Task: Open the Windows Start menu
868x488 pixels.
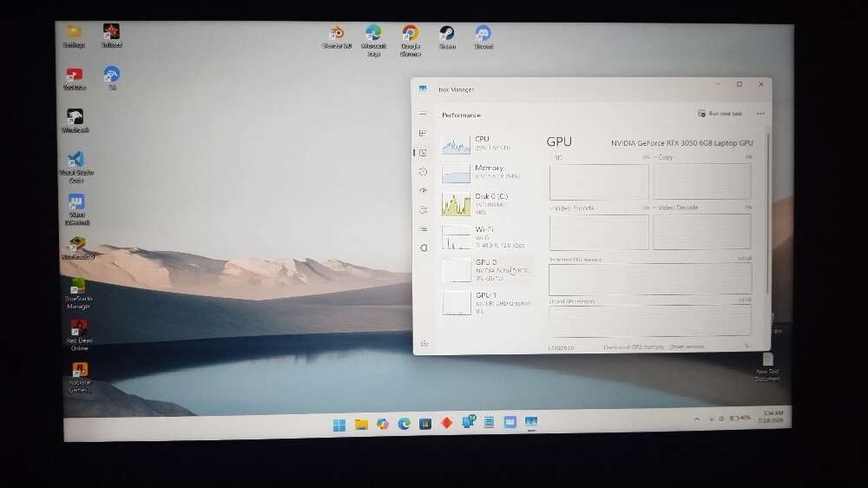Action: click(x=339, y=425)
